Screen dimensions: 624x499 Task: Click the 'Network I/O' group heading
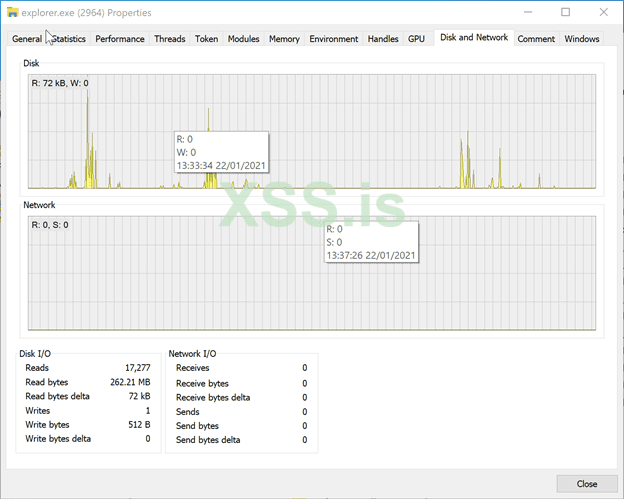click(x=192, y=353)
